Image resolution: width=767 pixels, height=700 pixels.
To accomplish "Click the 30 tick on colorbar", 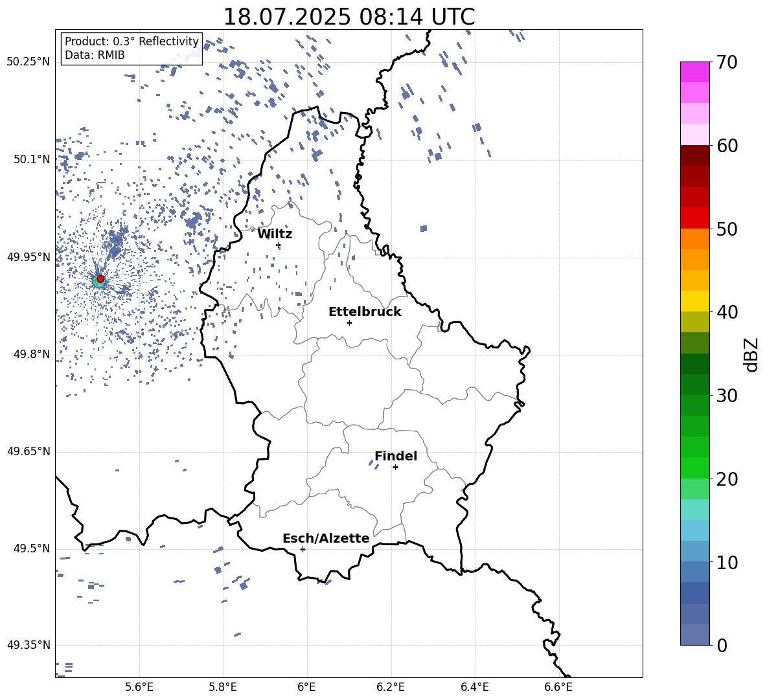I will click(727, 396).
